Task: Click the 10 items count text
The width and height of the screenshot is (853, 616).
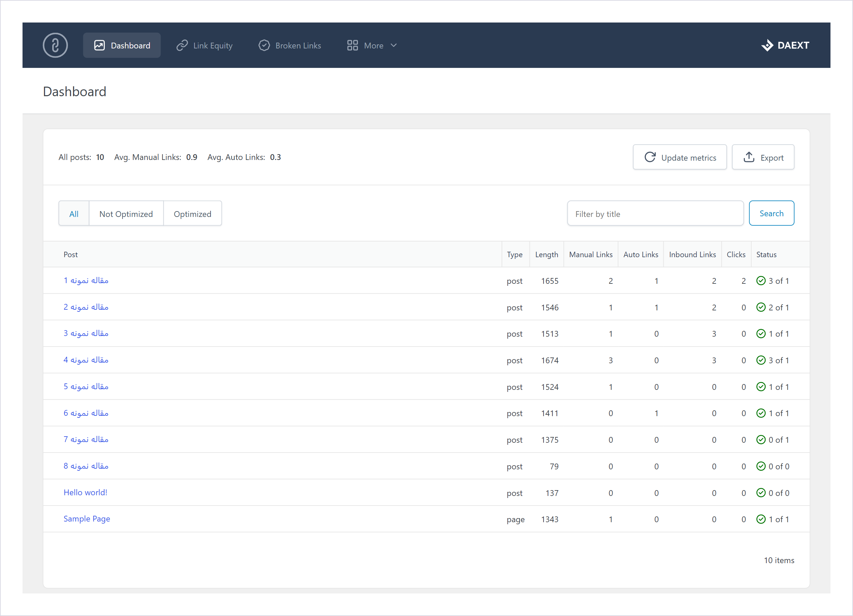Action: [779, 560]
